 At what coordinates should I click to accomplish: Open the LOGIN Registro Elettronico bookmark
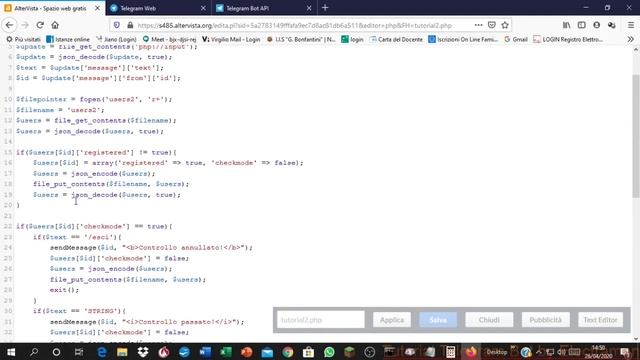coord(568,39)
